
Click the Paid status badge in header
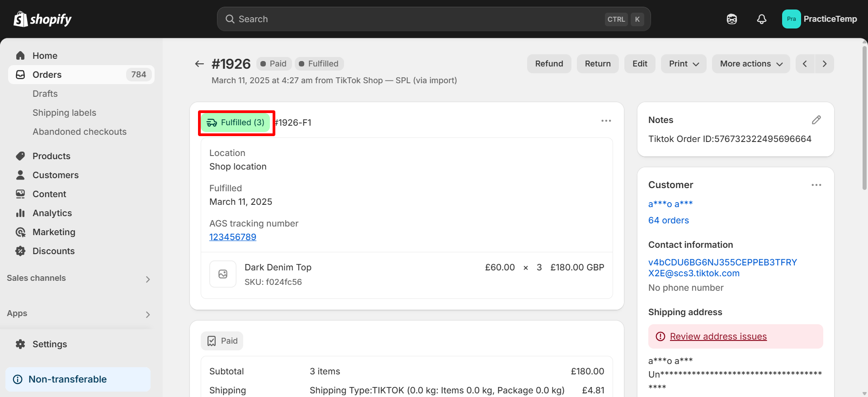[274, 64]
